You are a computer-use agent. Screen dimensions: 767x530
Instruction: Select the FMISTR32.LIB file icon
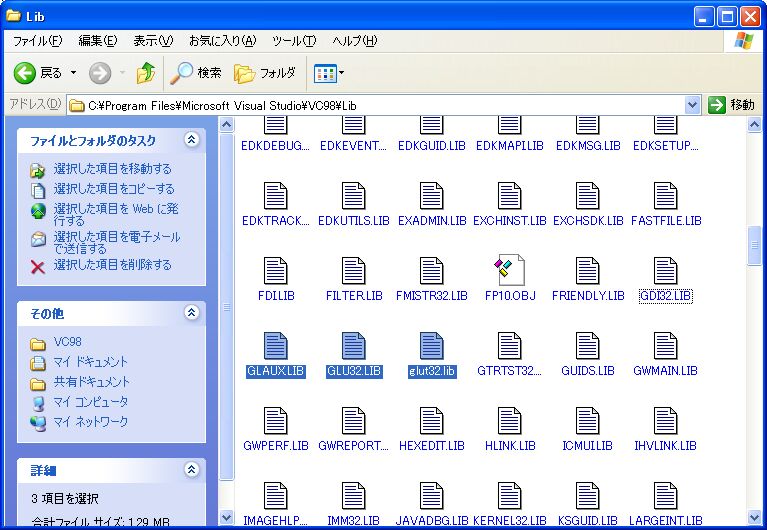(431, 271)
